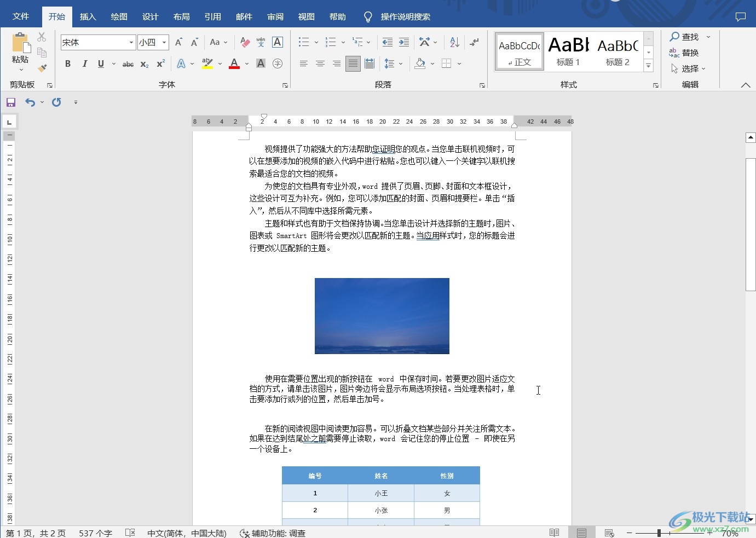Clear all formatting with the eraser icon
Screen dimensions: 756x538
245,42
